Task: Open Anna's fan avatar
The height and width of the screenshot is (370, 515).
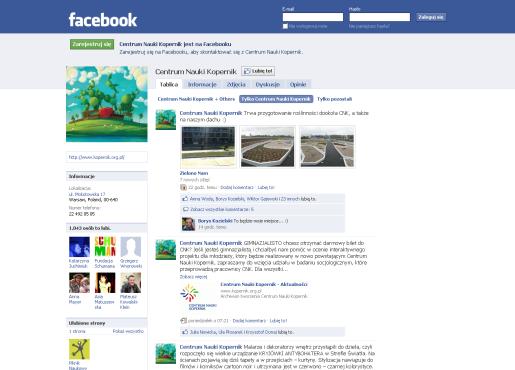Action: pyautogui.click(x=79, y=283)
